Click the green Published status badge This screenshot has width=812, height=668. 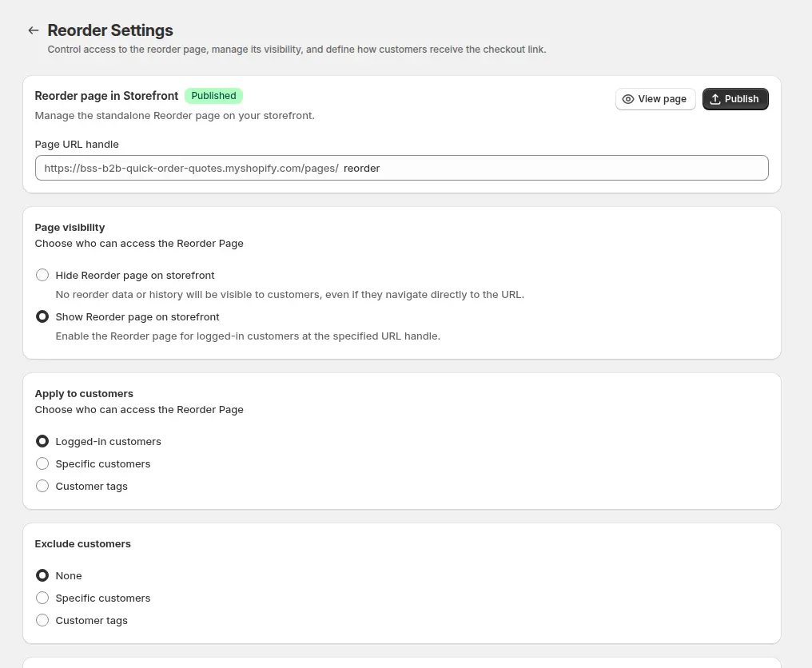213,96
